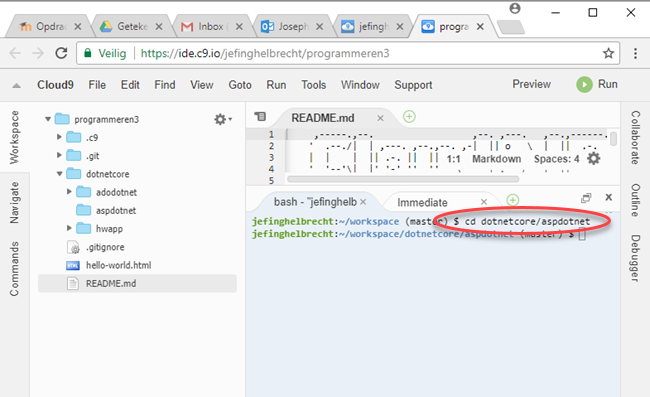650x397 pixels.
Task: Click the Preview button
Action: coord(531,84)
